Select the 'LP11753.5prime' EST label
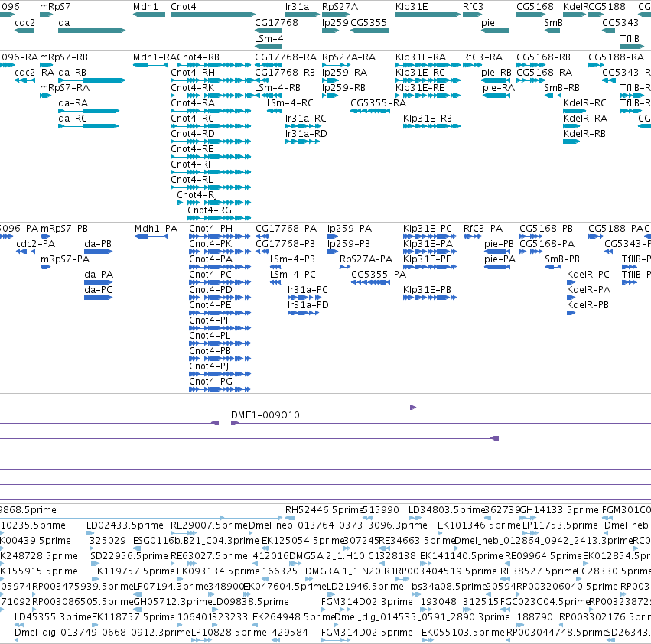 coord(560,525)
